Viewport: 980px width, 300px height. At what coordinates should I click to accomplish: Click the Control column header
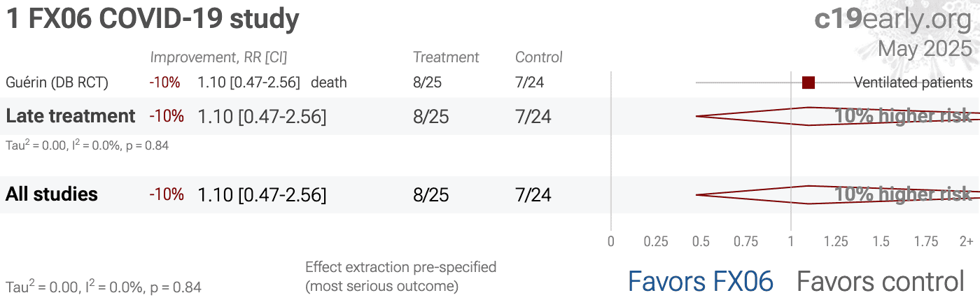(539, 57)
